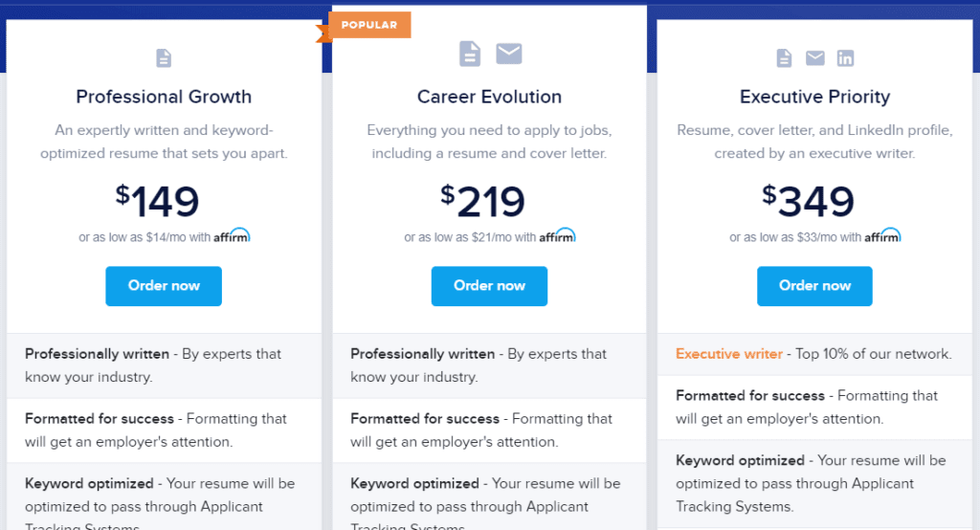Click the envelope icon above Executive Priority

[815, 58]
